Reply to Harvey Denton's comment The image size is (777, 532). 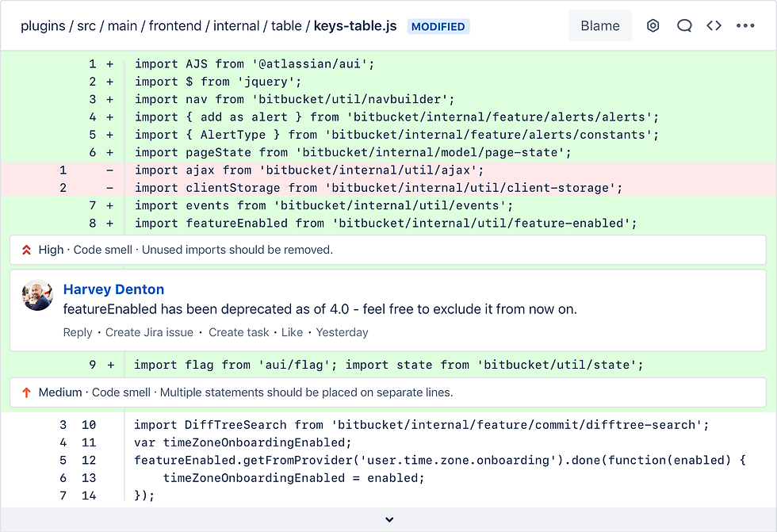(x=78, y=332)
